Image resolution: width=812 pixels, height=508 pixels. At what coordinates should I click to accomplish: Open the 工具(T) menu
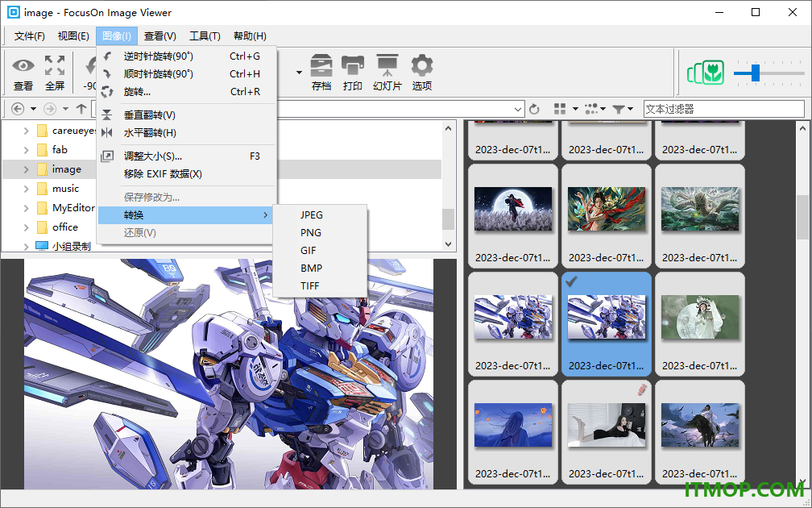205,35
